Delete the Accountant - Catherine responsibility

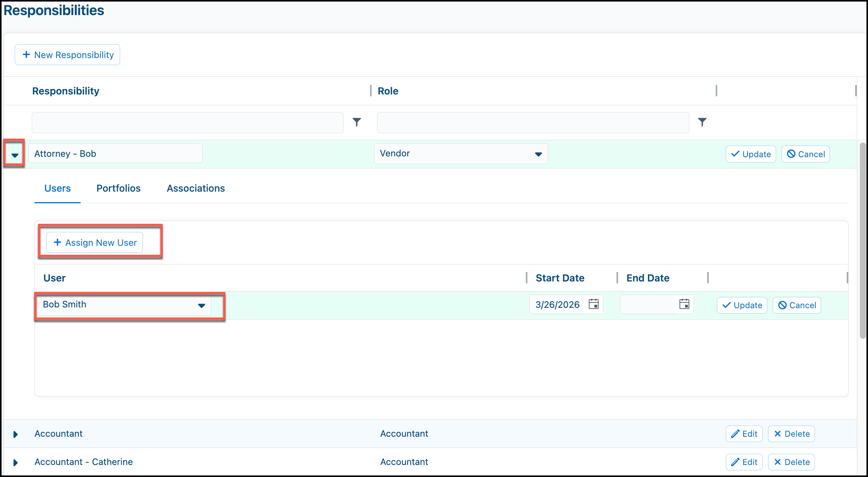click(791, 462)
